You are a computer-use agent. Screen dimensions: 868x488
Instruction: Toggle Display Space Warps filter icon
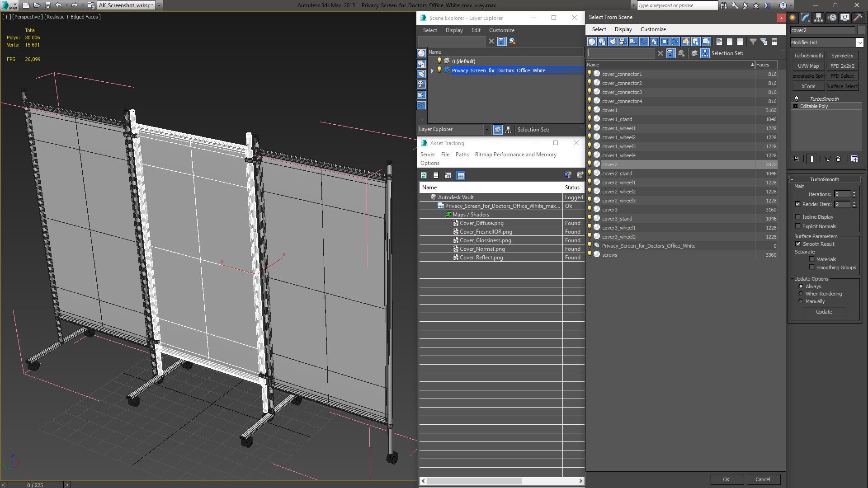644,42
